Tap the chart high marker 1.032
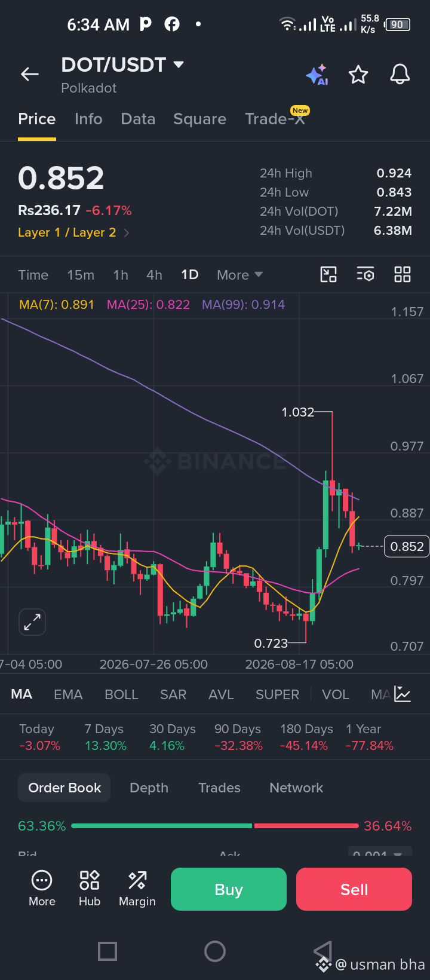Screen dimensions: 430x980 (297, 412)
